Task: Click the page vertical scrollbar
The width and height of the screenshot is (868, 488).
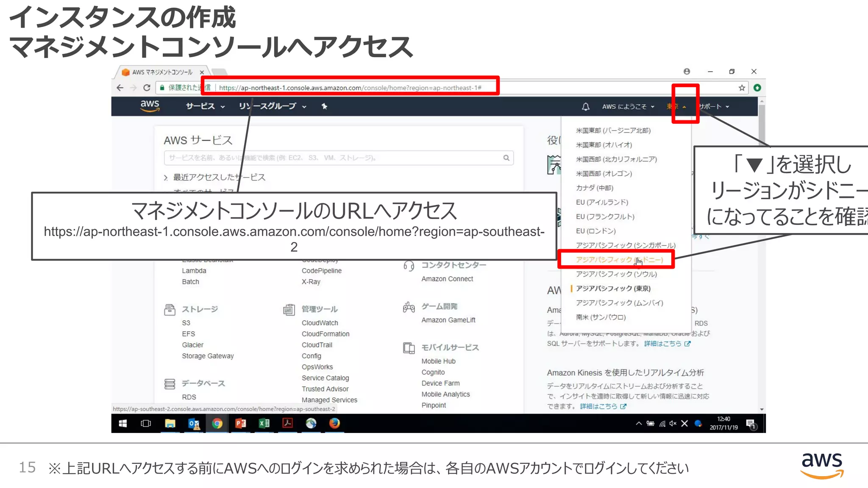Action: (762, 255)
